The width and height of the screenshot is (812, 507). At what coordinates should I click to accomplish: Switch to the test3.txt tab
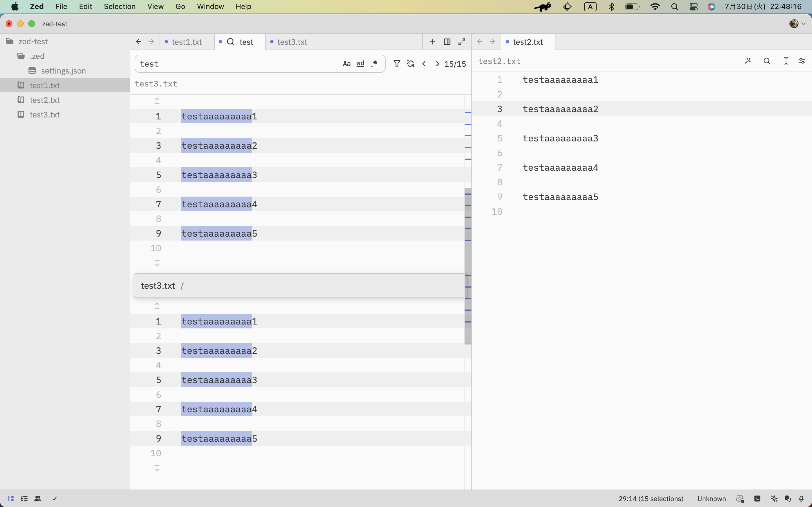pyautogui.click(x=292, y=42)
